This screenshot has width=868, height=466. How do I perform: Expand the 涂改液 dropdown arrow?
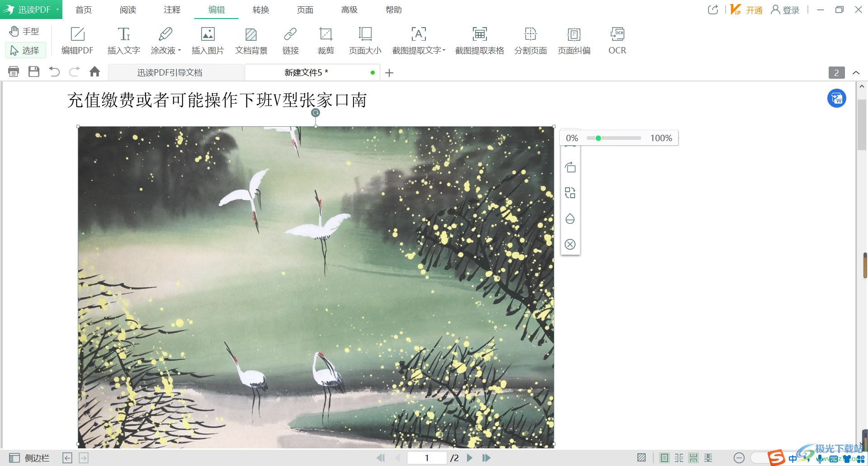pyautogui.click(x=179, y=50)
